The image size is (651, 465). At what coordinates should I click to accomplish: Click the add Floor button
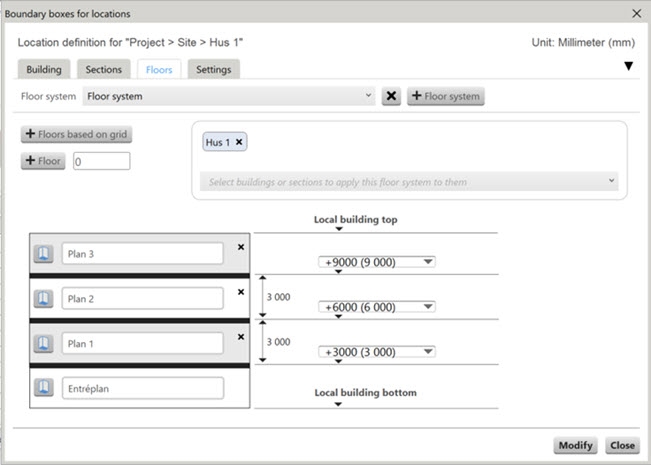pyautogui.click(x=43, y=161)
